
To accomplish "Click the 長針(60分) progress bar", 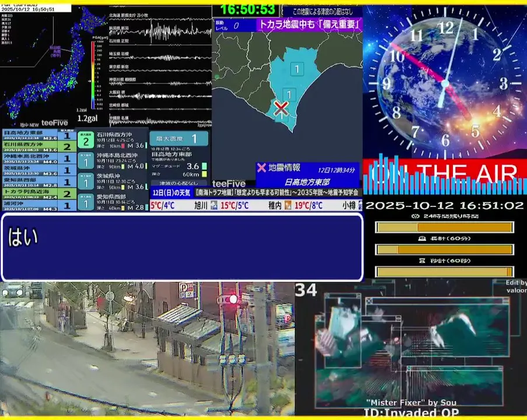I will coord(444,249).
